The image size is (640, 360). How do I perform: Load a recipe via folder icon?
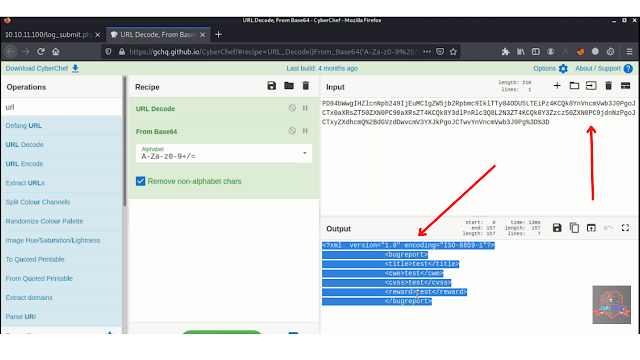(289, 86)
